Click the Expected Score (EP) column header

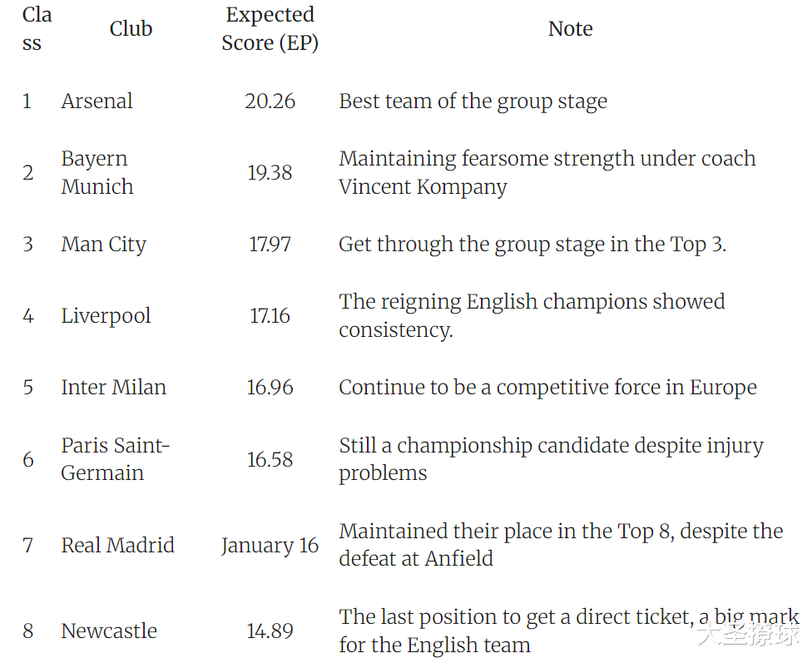point(270,29)
